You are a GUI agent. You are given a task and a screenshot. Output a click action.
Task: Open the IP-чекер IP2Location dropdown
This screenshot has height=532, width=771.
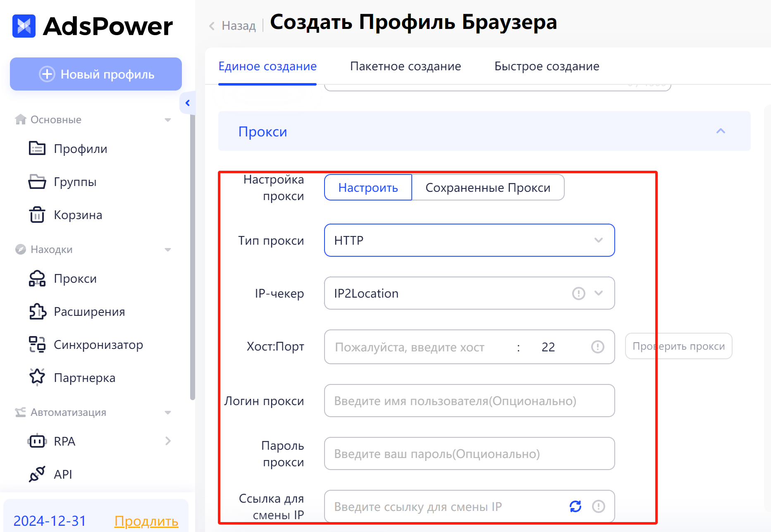click(469, 293)
